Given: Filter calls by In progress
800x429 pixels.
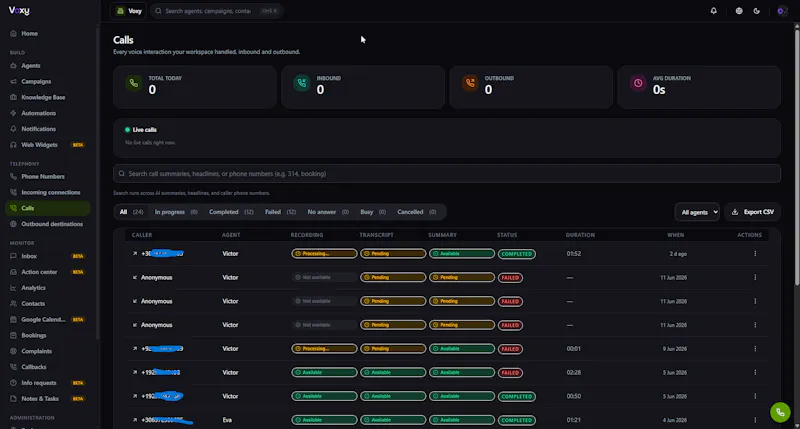Looking at the screenshot, I should pos(176,212).
